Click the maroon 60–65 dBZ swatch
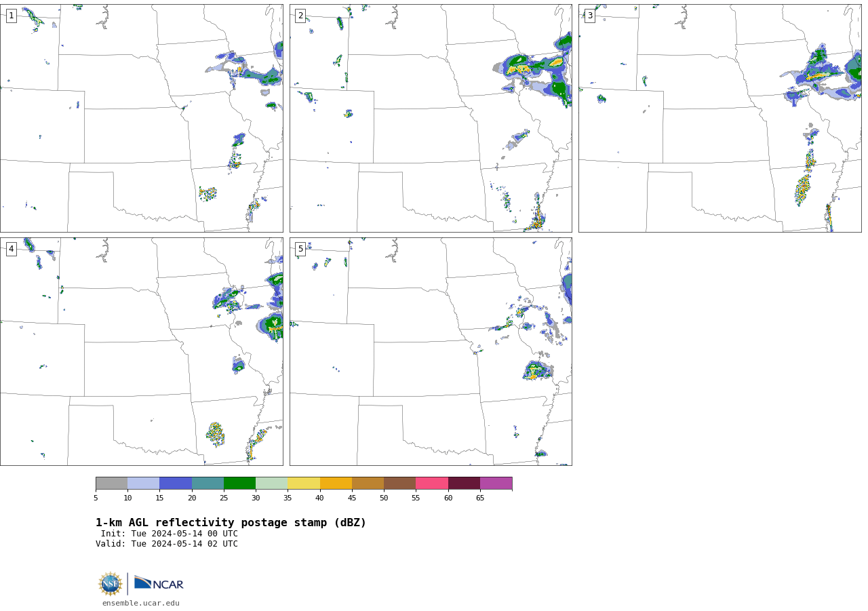The height and width of the screenshot is (611, 868). [464, 483]
